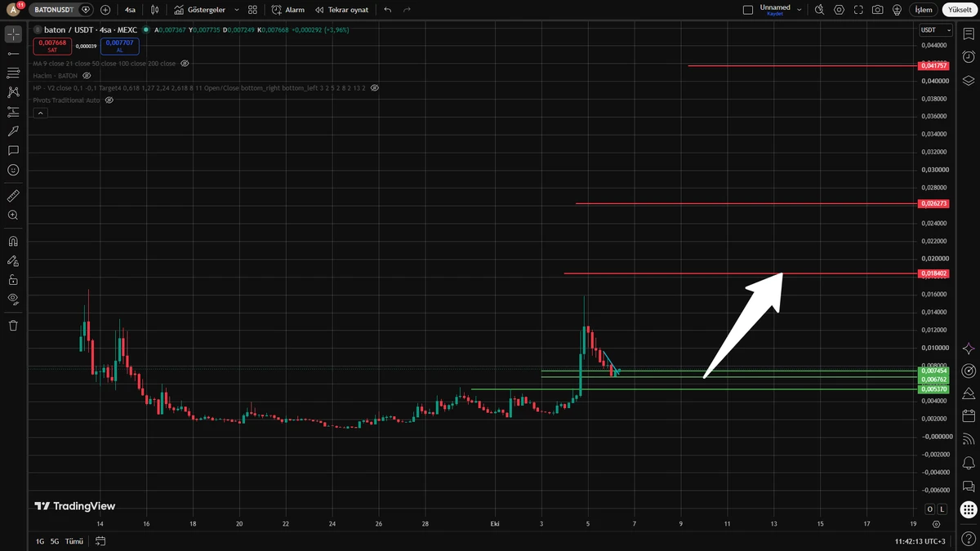Open the chart patterns tool group
This screenshot has width=980, height=551.
click(13, 92)
